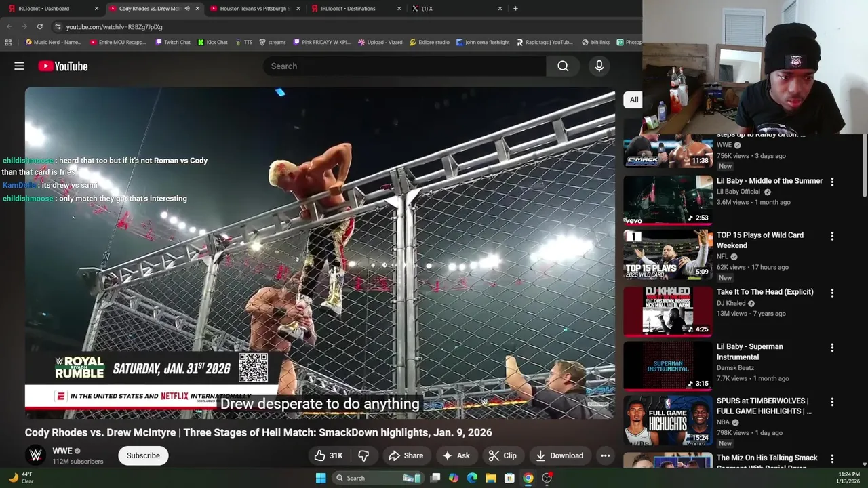868x488 pixels.
Task: Open the YouTube hamburger guide menu
Action: 19,66
